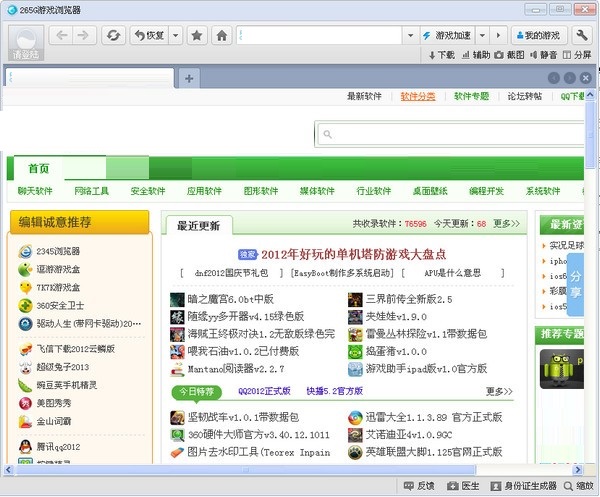Screen dimensions: 600x497
Task: Open the 下载 download manager
Action: pyautogui.click(x=439, y=55)
